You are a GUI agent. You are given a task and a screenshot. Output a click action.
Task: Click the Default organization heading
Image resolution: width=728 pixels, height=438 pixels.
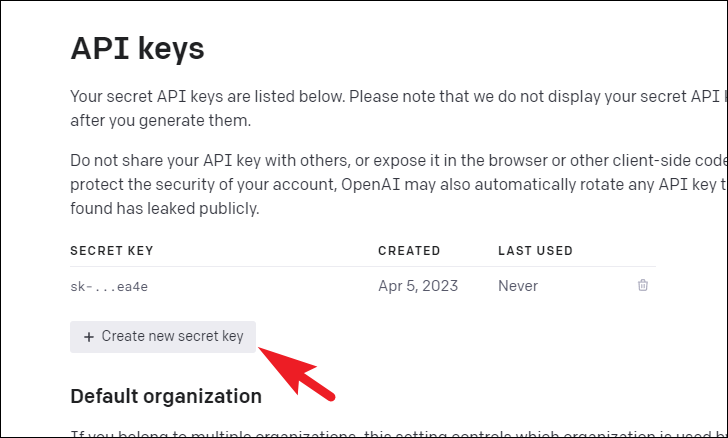166,396
